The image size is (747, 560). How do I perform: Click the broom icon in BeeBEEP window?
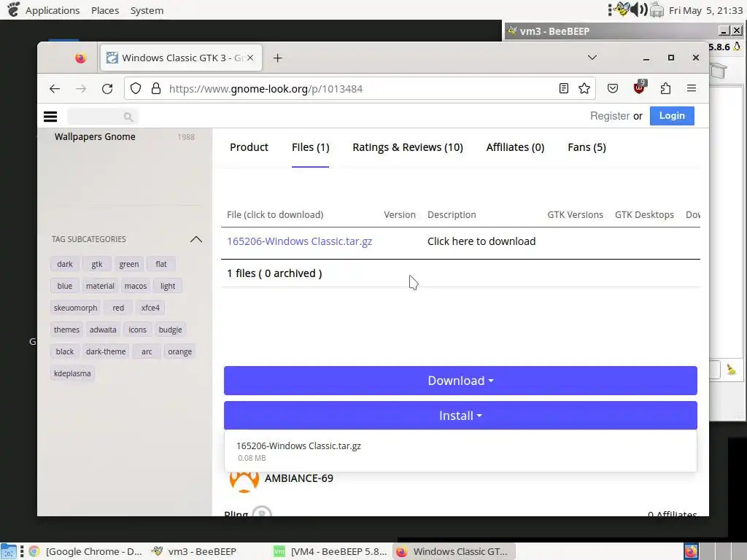731,369
